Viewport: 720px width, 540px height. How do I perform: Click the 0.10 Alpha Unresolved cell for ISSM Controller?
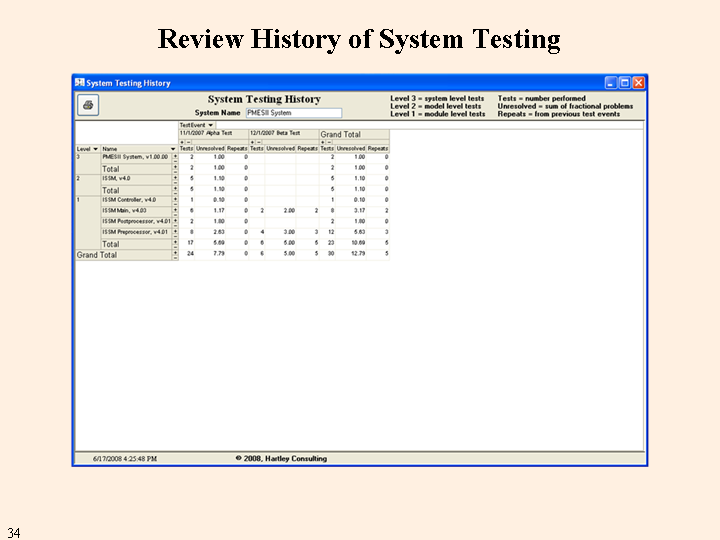coord(210,200)
